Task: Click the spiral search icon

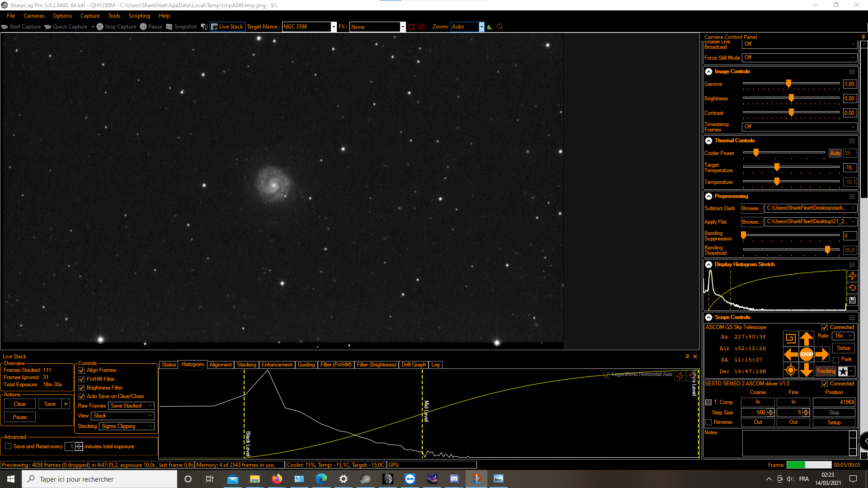Action: (x=790, y=338)
